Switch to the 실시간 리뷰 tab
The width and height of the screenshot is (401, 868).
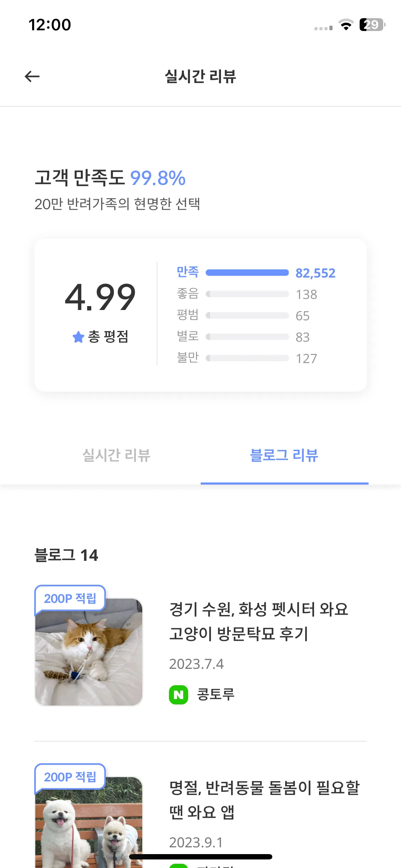point(117,455)
